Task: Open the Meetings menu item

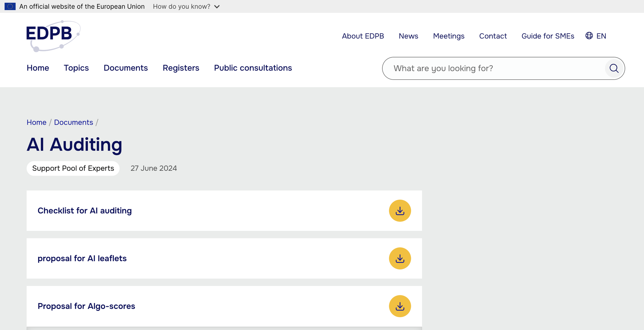Action: pos(448,36)
